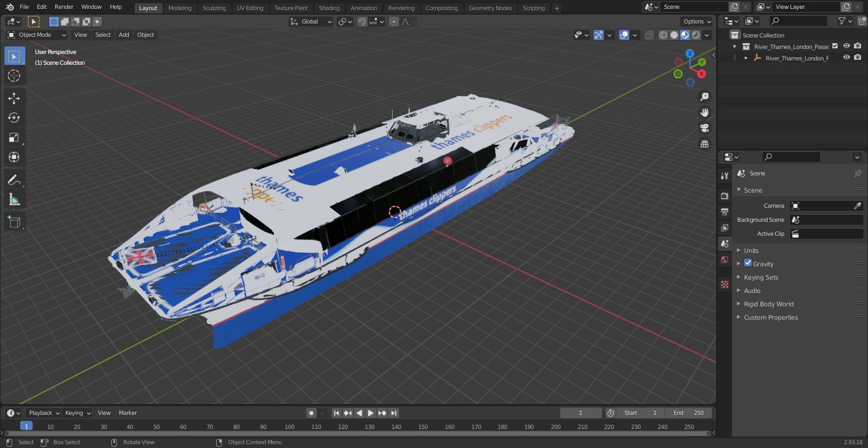Image resolution: width=868 pixels, height=448 pixels.
Task: Select the Cursor tool
Action: [14, 76]
